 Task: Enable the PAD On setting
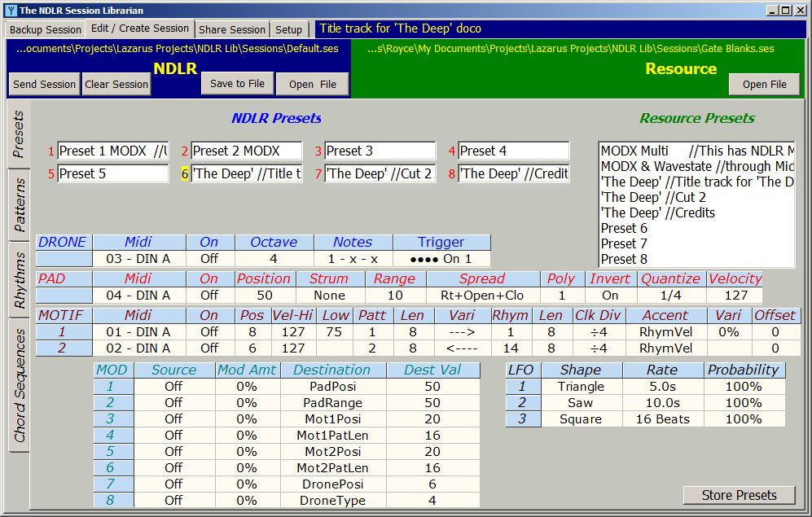(210, 295)
